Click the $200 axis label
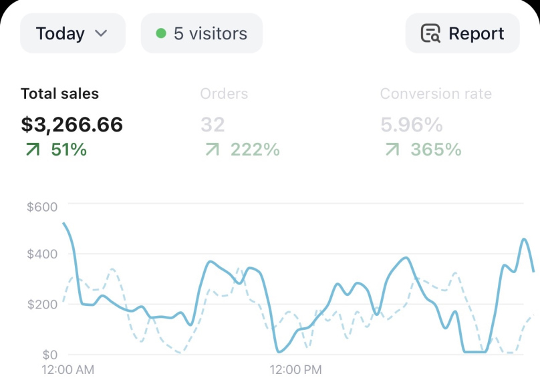 [x=42, y=305]
